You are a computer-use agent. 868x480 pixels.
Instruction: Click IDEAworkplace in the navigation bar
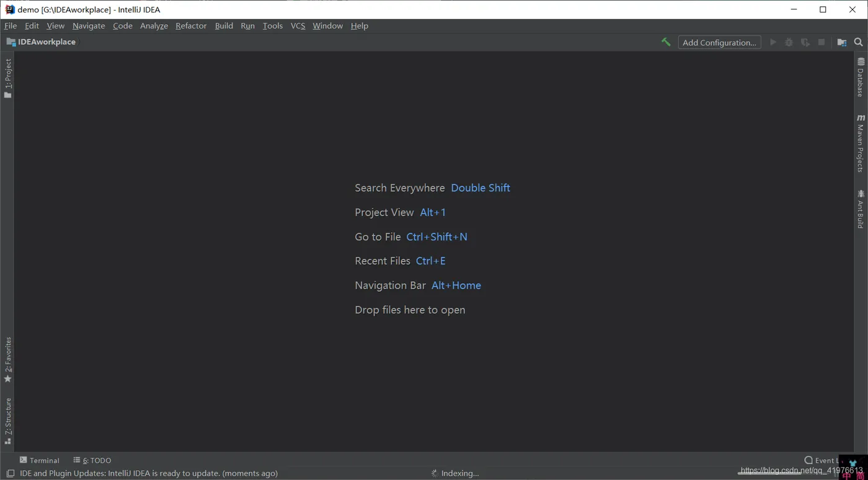42,42
